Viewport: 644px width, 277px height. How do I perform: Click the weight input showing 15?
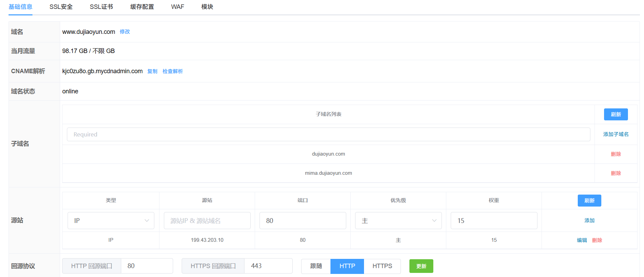494,221
